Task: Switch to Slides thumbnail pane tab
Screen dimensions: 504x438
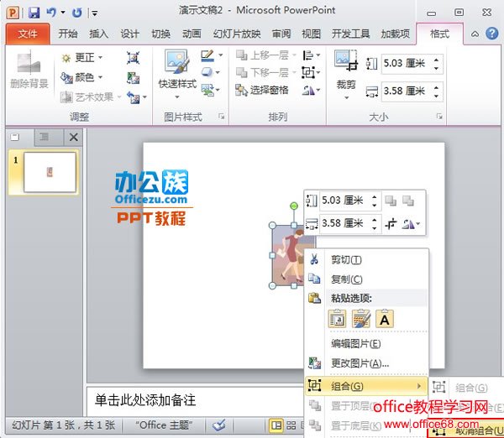Action: (x=15, y=137)
